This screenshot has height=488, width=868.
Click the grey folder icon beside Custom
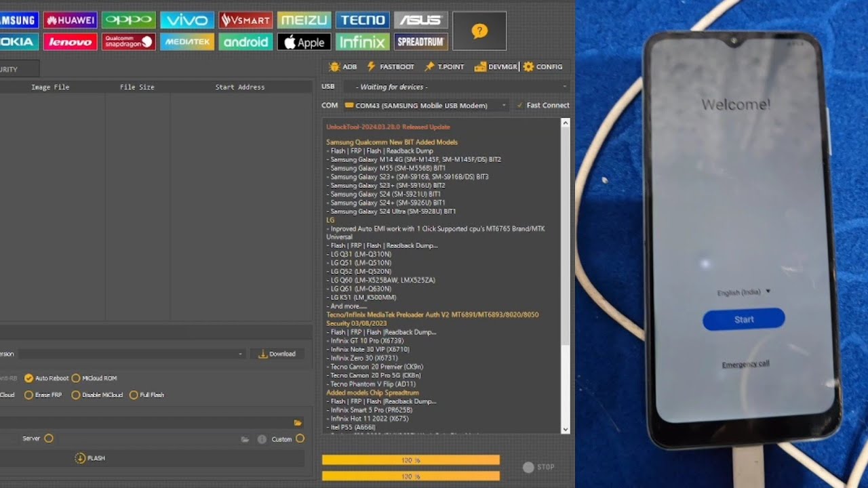click(245, 439)
